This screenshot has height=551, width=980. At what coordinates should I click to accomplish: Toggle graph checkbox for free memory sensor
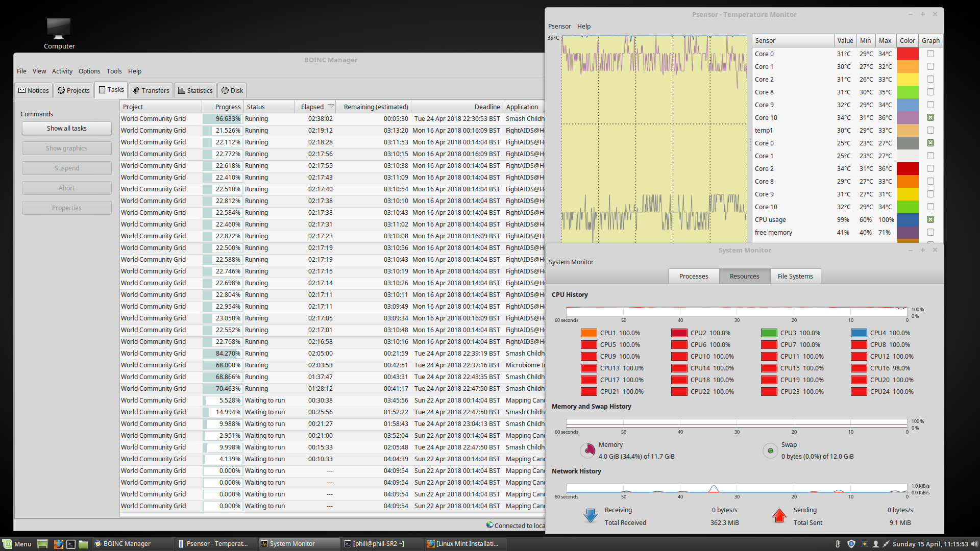(930, 232)
